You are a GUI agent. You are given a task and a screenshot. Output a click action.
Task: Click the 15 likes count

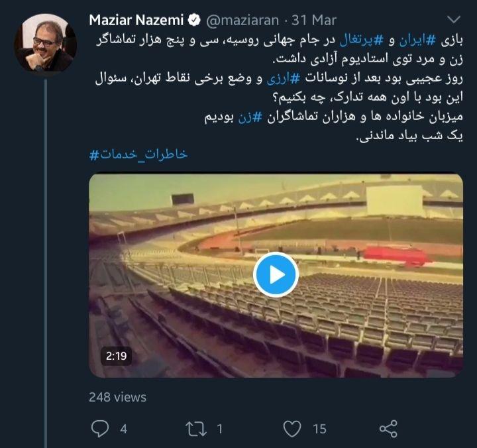point(319,429)
